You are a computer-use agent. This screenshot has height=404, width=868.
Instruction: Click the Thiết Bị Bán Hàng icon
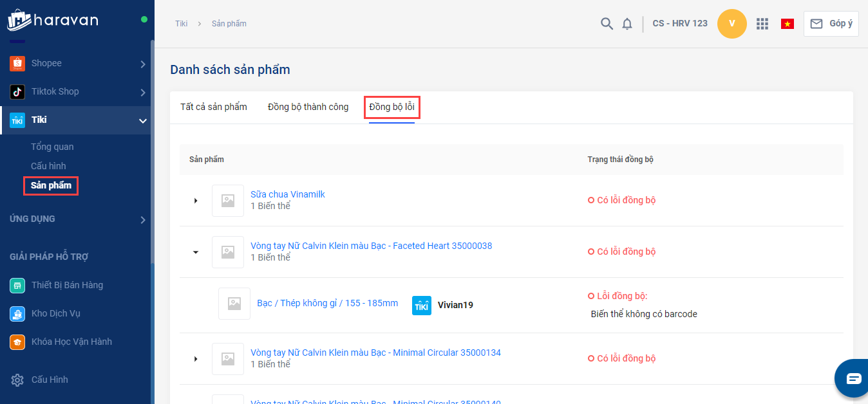click(17, 285)
